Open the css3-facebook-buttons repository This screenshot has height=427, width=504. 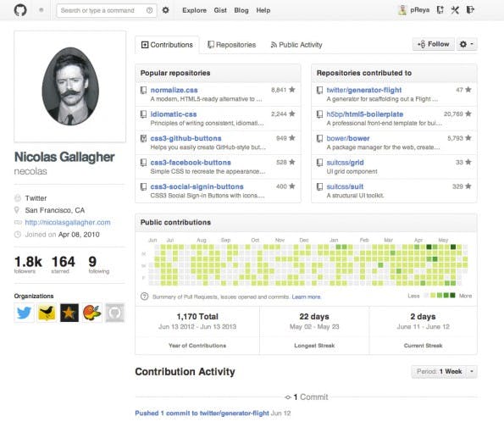[x=191, y=163]
